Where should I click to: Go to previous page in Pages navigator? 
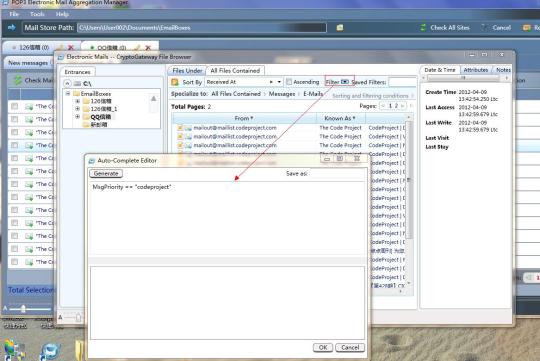383,106
